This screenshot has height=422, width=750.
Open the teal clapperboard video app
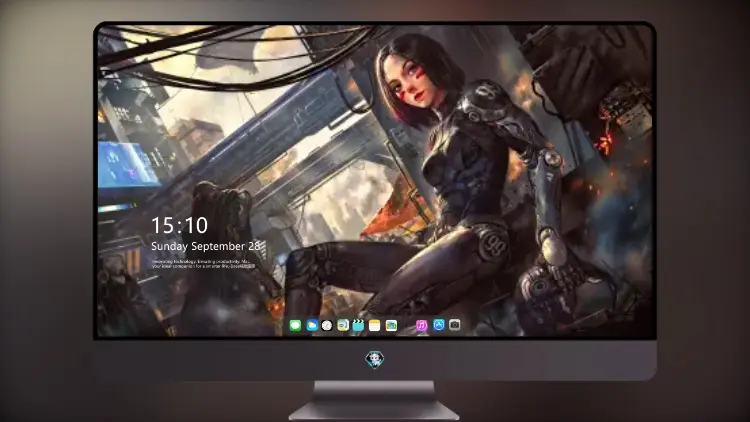pyautogui.click(x=358, y=325)
